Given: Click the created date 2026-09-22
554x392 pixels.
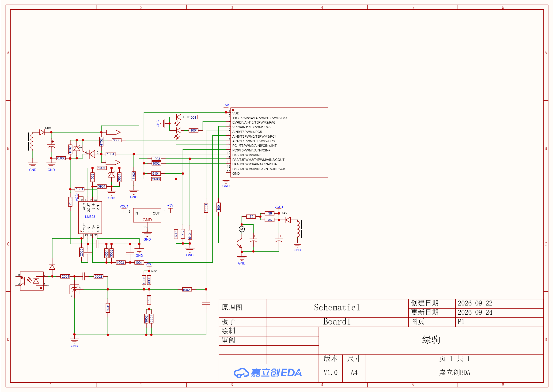Looking at the screenshot, I should (x=475, y=303).
